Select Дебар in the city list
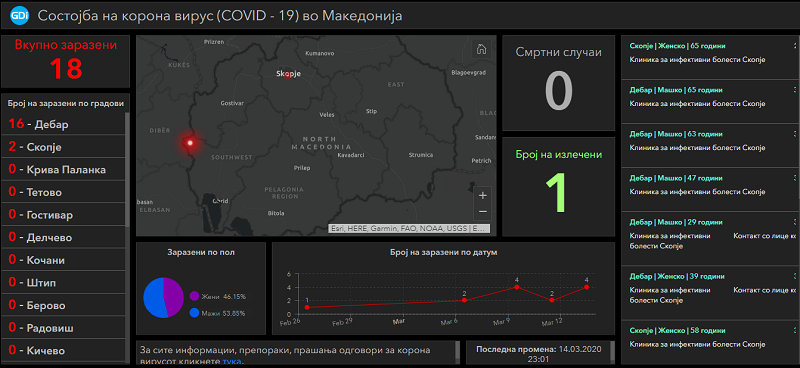Screen dimensions: 800x368 click(63, 124)
